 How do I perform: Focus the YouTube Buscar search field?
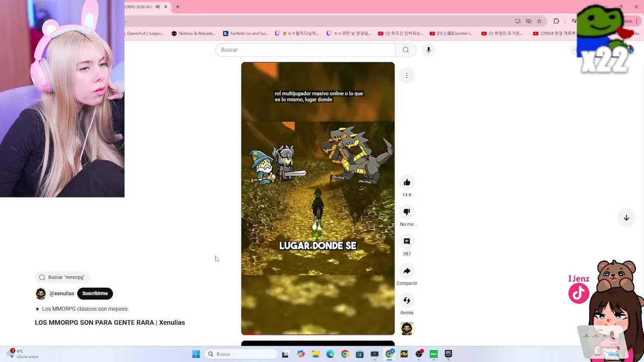tap(305, 50)
